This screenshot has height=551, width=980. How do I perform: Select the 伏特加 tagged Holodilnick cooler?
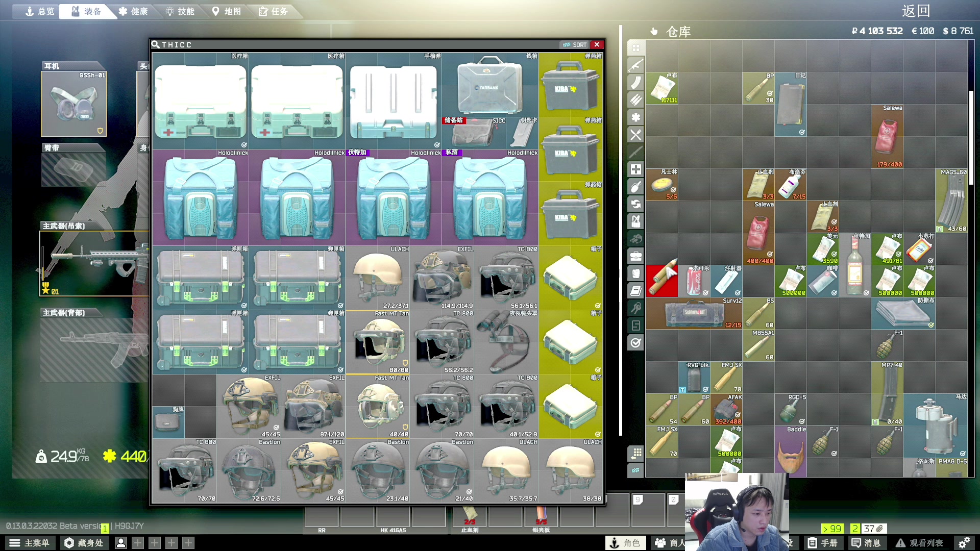point(394,198)
